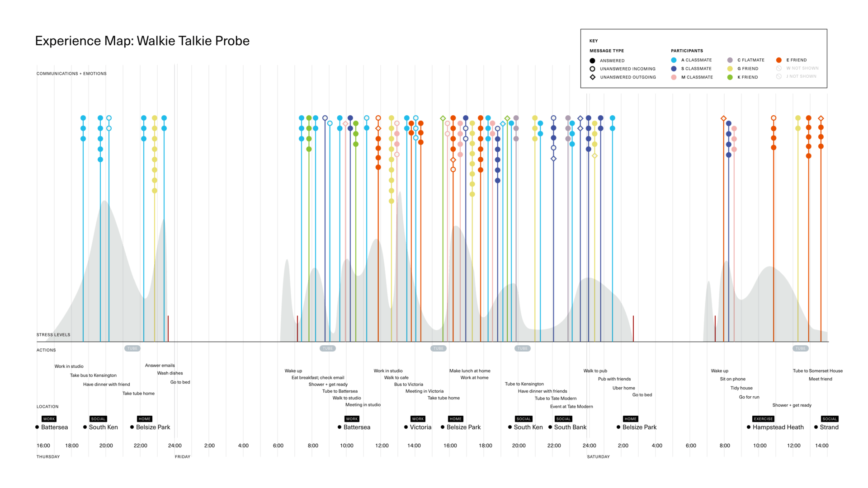Click the Uber home action
Viewport: 868px width, 488px height.
[624, 388]
